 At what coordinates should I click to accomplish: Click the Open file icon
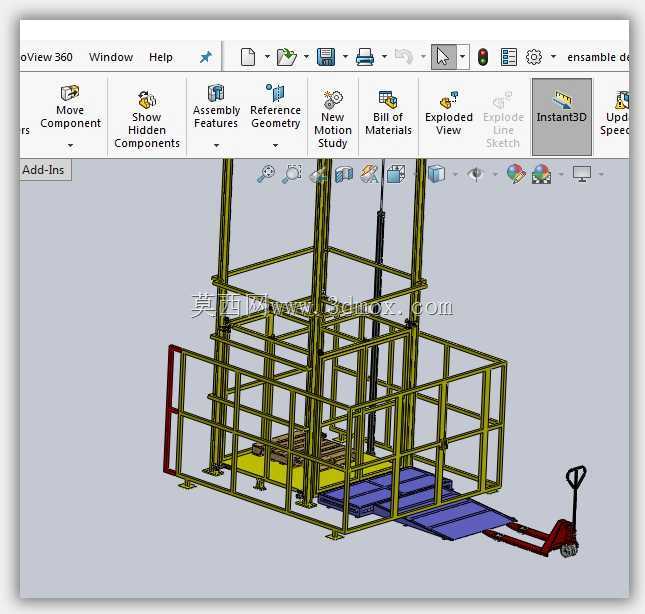pos(287,57)
